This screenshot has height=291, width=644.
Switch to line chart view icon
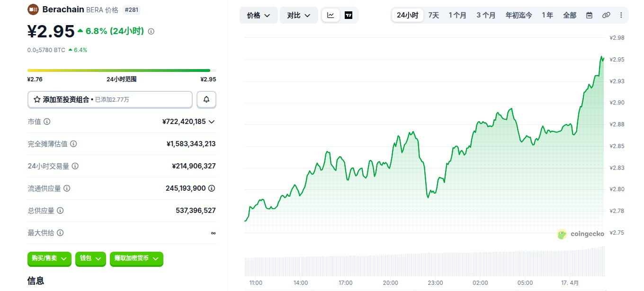[331, 15]
